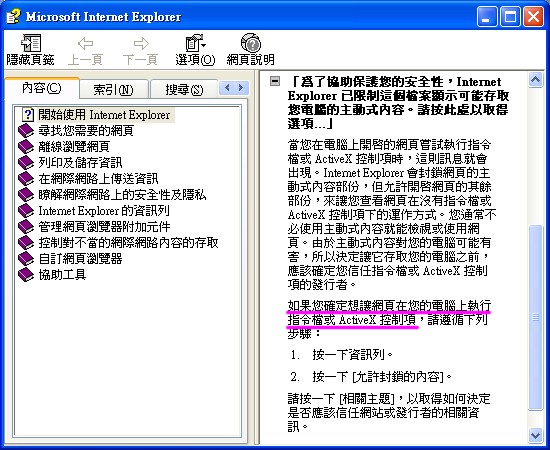
Task: Open 瞭解網際網路上的安全性及隱私 topic
Action: click(122, 195)
